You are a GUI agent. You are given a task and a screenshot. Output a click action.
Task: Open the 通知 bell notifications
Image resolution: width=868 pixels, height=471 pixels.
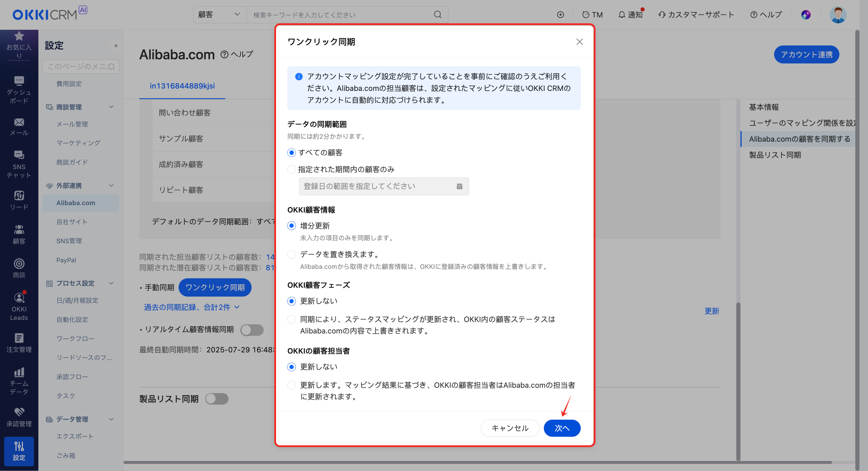click(x=630, y=14)
